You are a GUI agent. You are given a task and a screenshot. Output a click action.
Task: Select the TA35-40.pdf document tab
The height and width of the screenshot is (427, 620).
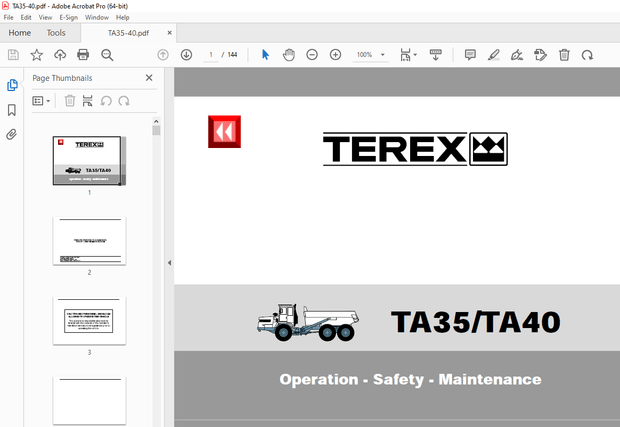tap(128, 33)
